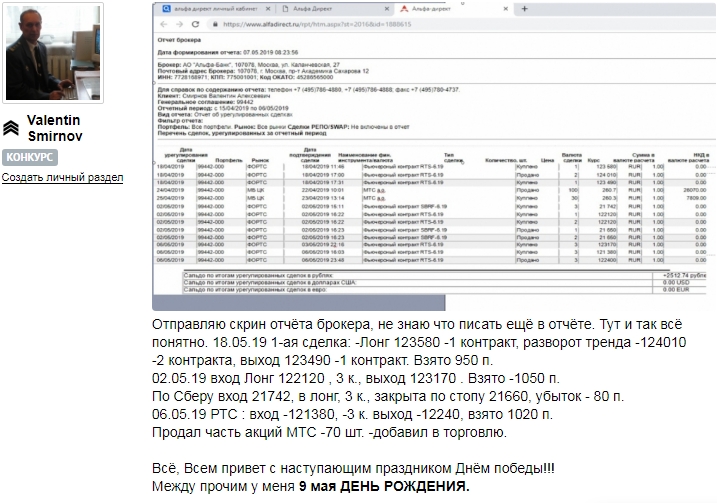The image size is (717, 503).
Task: Select the active Альфа-директ tab
Action: [x=431, y=9]
